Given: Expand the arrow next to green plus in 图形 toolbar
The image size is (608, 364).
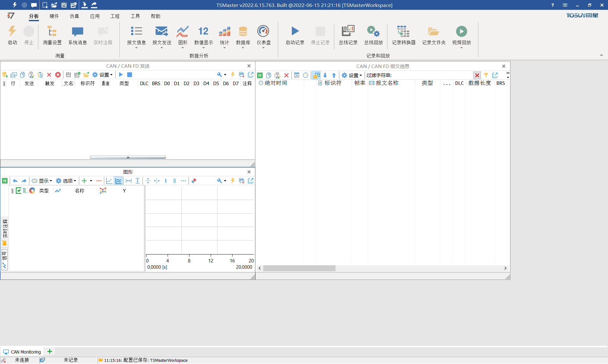Looking at the screenshot, I should click(91, 181).
